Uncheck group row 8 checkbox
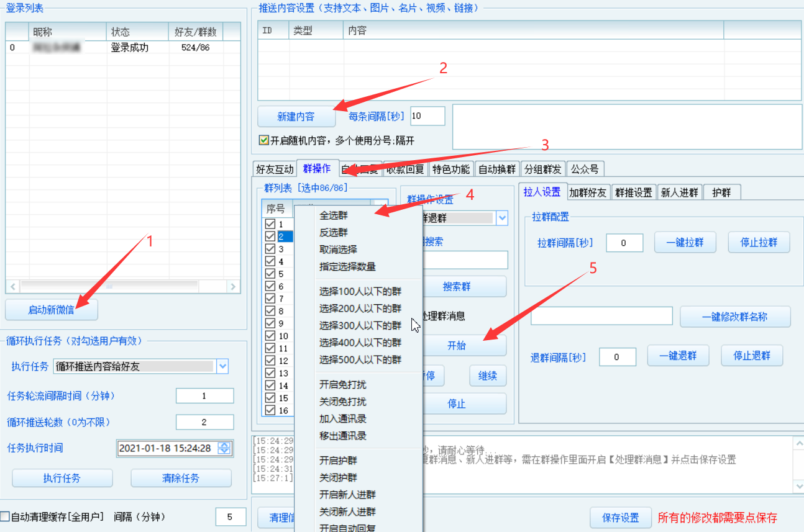The height and width of the screenshot is (532, 804). pyautogui.click(x=270, y=311)
